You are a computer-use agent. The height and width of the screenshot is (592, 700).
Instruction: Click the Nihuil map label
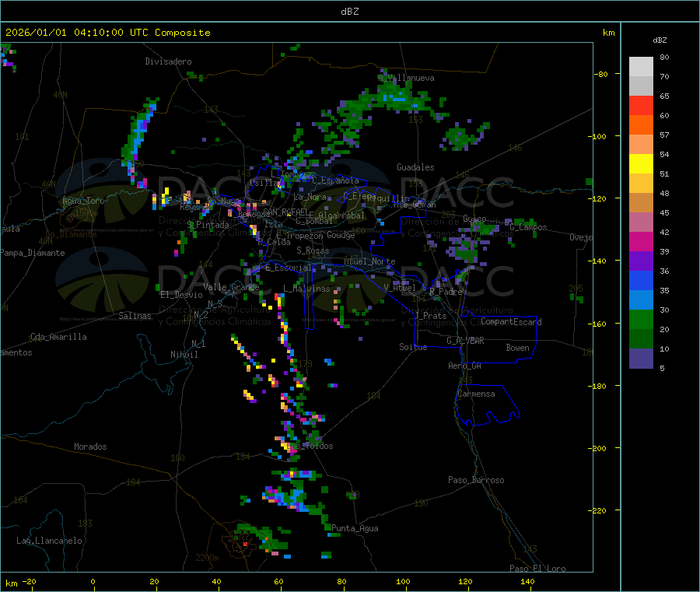184,355
